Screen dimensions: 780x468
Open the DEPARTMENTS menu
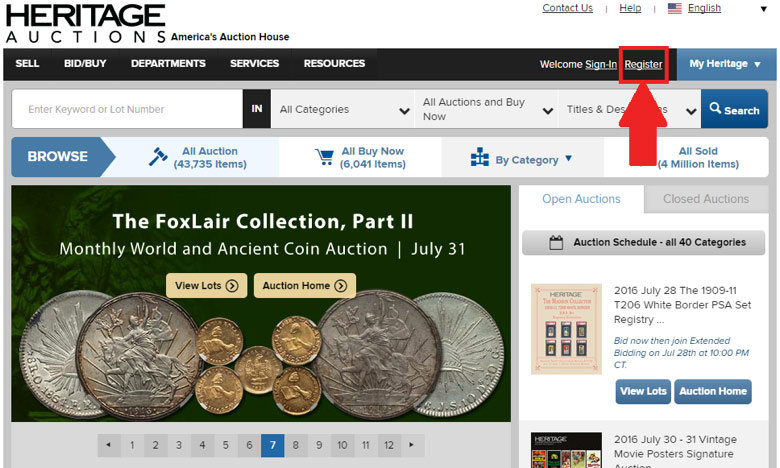coord(168,64)
